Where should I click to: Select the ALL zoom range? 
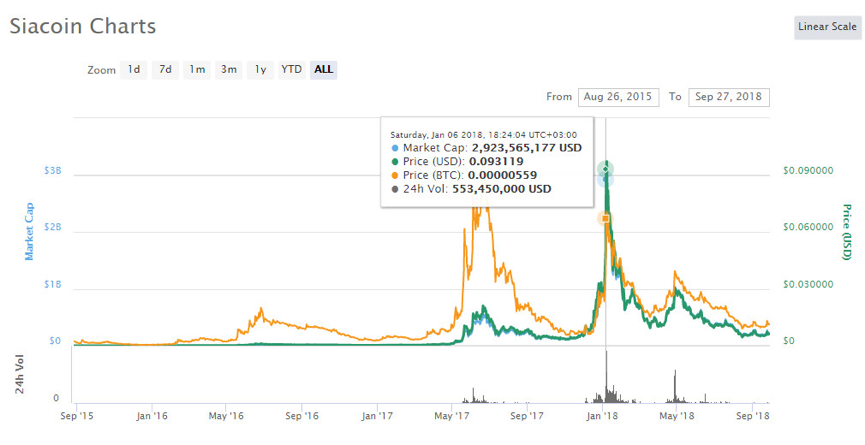point(323,69)
